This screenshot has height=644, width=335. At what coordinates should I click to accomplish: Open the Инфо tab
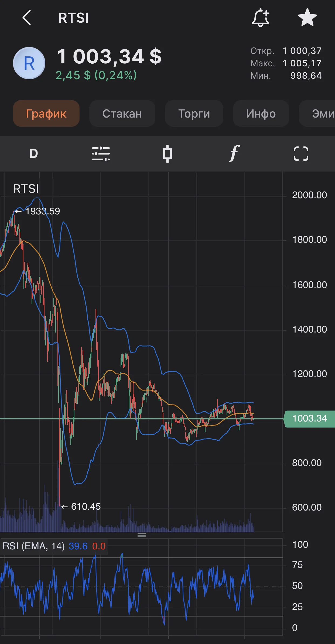261,114
